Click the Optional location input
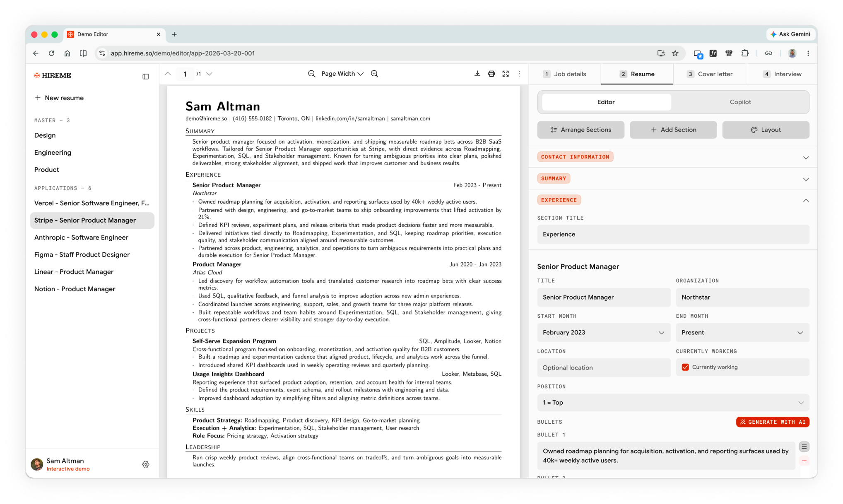843x504 pixels. [x=604, y=367]
